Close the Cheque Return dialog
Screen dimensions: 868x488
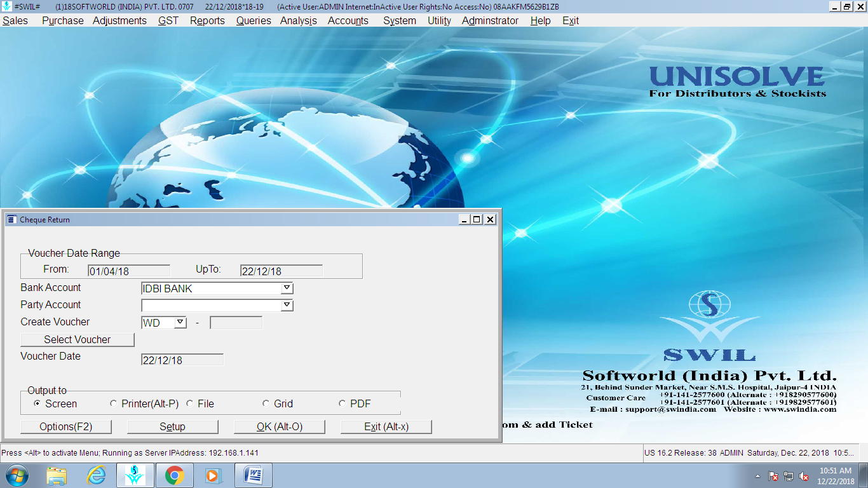490,219
